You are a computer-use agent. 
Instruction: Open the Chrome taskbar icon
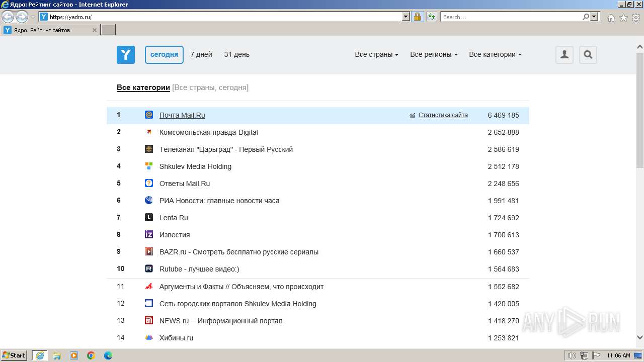(91, 355)
